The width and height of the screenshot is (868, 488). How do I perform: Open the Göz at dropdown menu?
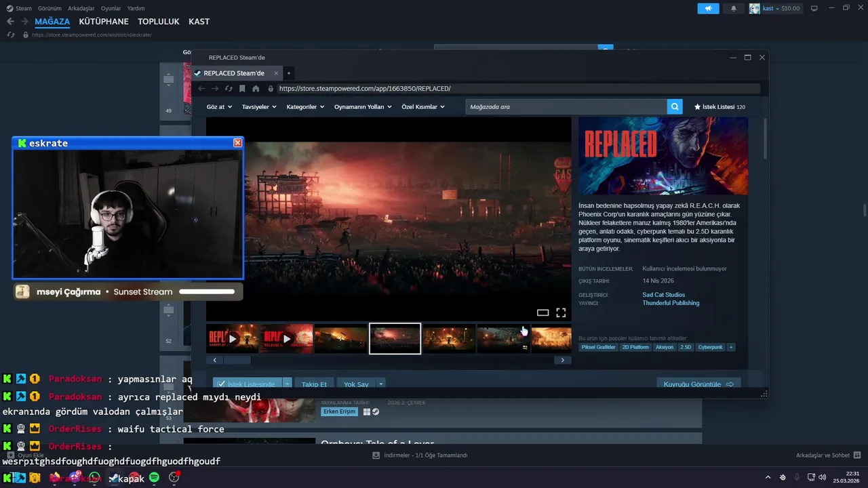pos(219,107)
